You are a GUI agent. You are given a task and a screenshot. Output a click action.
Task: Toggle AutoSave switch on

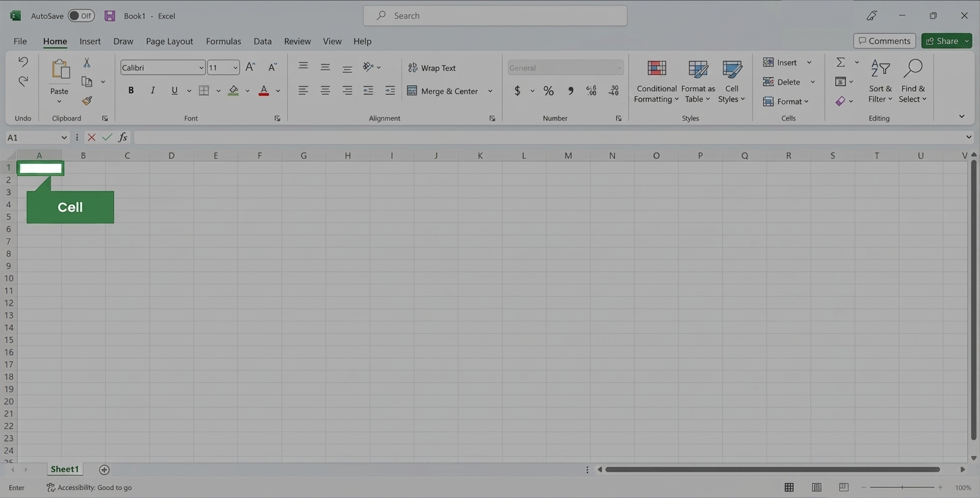point(81,16)
